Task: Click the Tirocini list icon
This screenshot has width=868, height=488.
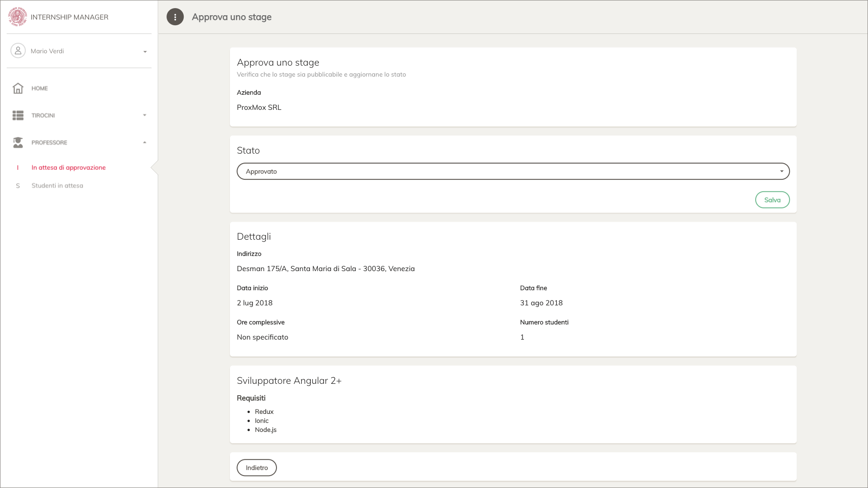Action: click(x=18, y=116)
